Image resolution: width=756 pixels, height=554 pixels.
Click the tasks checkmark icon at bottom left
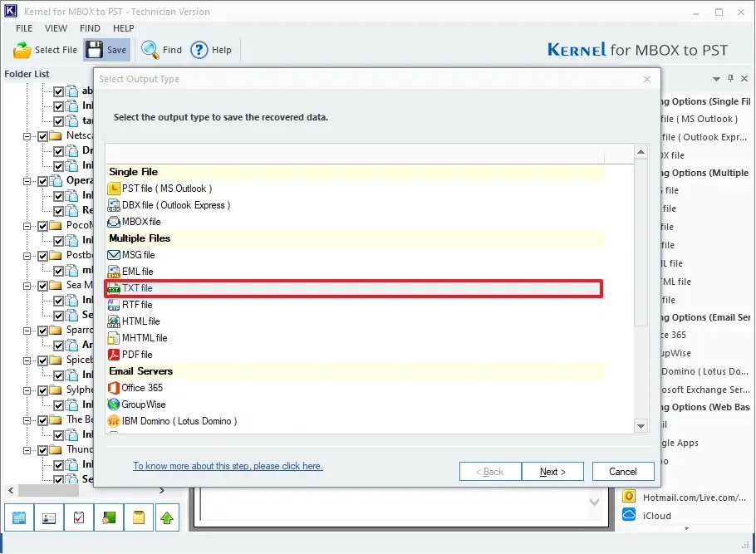tap(79, 517)
